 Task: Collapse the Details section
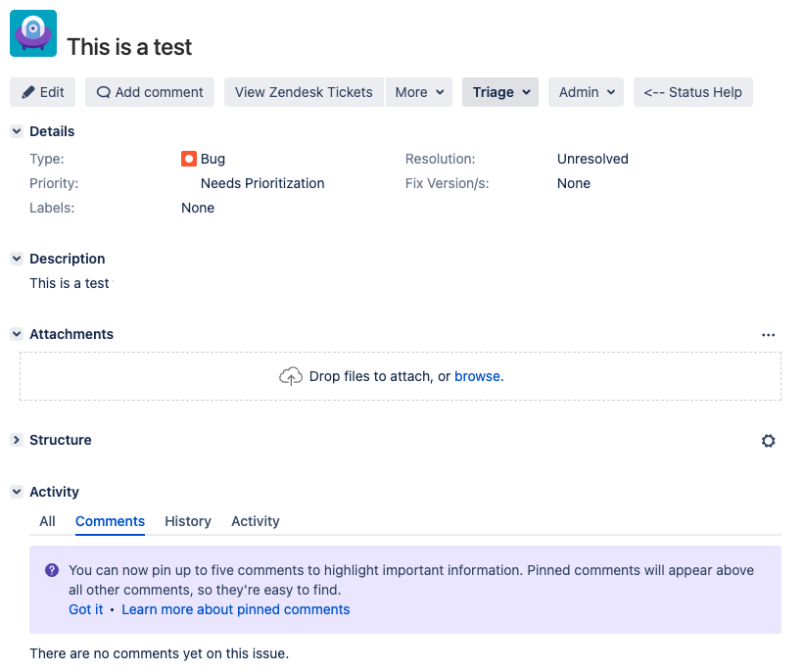pyautogui.click(x=15, y=130)
